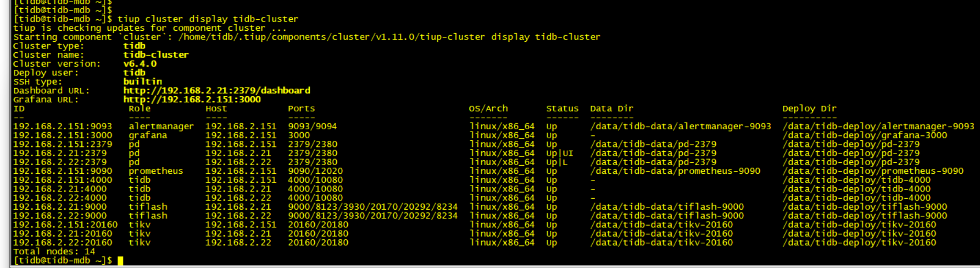Image resolution: width=980 pixels, height=268 pixels.
Task: Click the tiup checking updates line
Action: (x=151, y=28)
